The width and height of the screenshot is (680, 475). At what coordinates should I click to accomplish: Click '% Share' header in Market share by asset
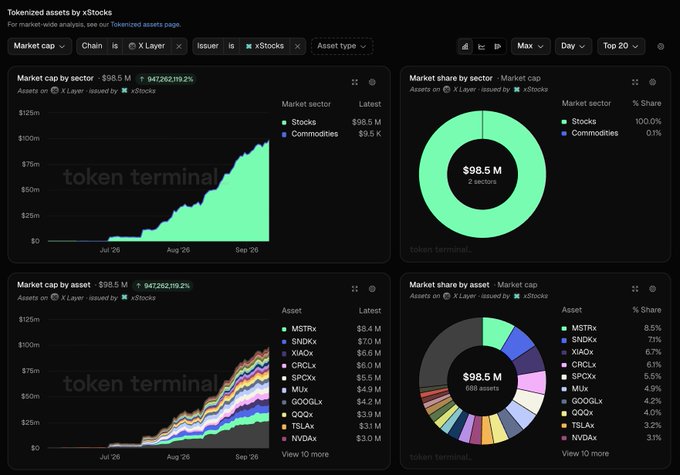click(647, 310)
